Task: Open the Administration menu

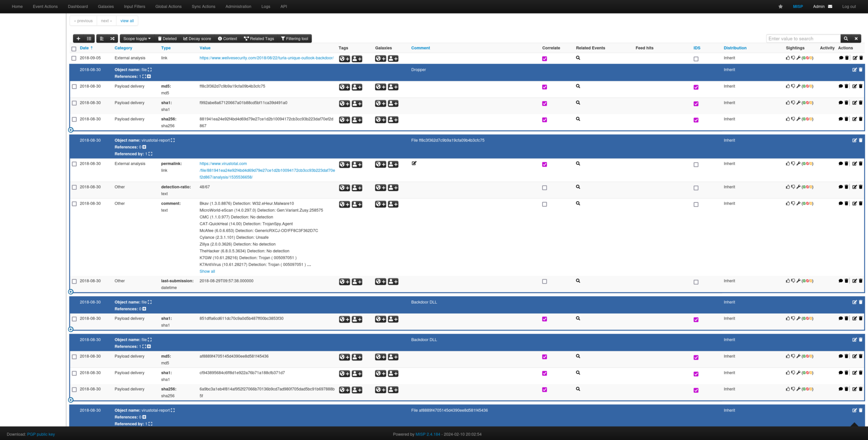Action: 238,7
